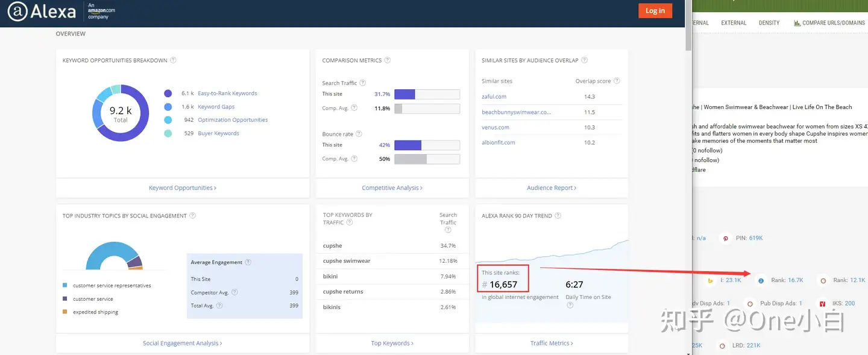Open EXTERNAL tab in the SEO panel
Screen dimensions: 868x355
pos(734,23)
